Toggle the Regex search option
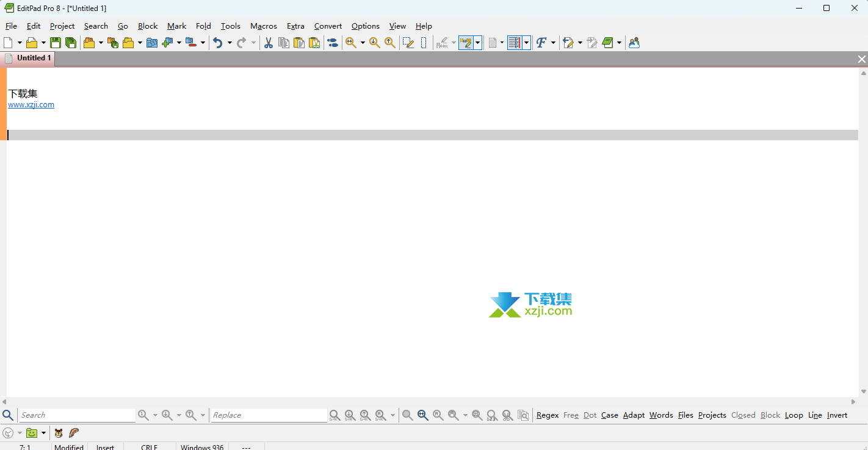This screenshot has width=868, height=450. 548,415
